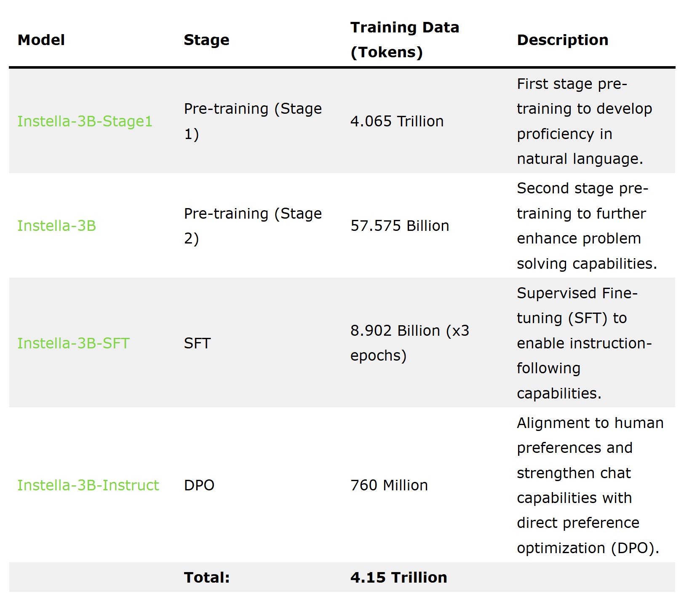Viewport: 700px width, 610px height.
Task: Click the Instella-3B-SFT link
Action: (73, 343)
